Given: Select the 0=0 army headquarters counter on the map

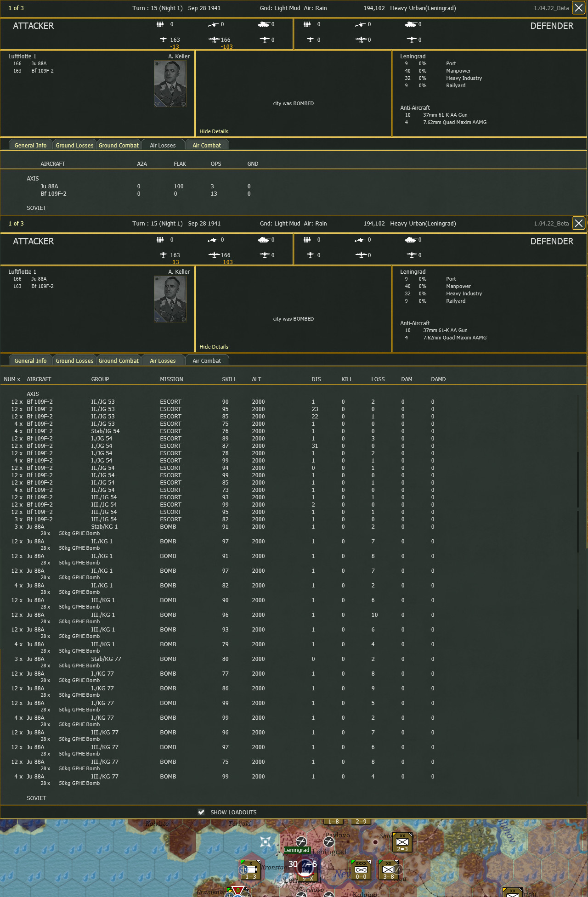Looking at the screenshot, I should pos(361,869).
